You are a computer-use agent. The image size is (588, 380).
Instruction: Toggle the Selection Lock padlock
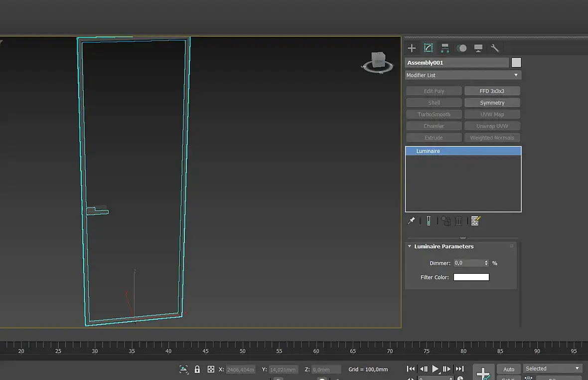tap(197, 370)
